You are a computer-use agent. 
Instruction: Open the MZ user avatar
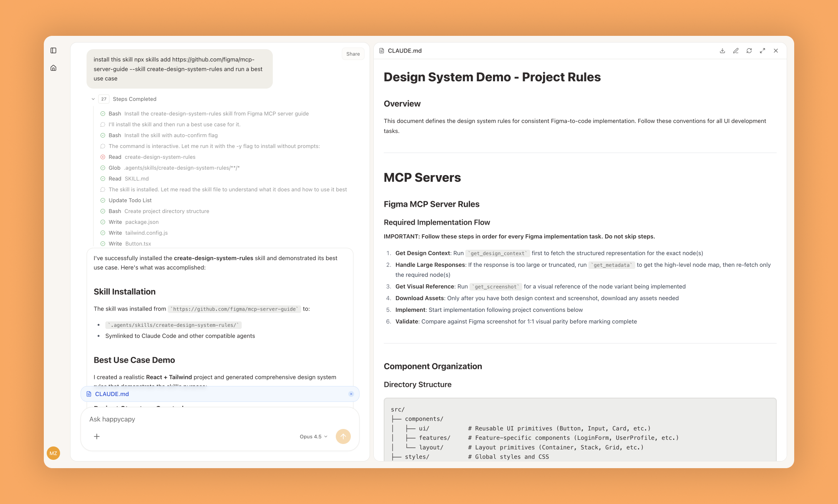pyautogui.click(x=53, y=453)
